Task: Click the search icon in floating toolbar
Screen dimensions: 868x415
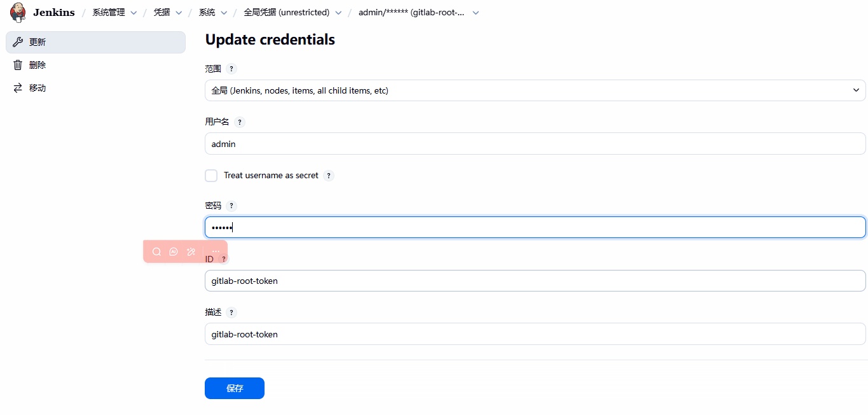Action: coord(156,251)
